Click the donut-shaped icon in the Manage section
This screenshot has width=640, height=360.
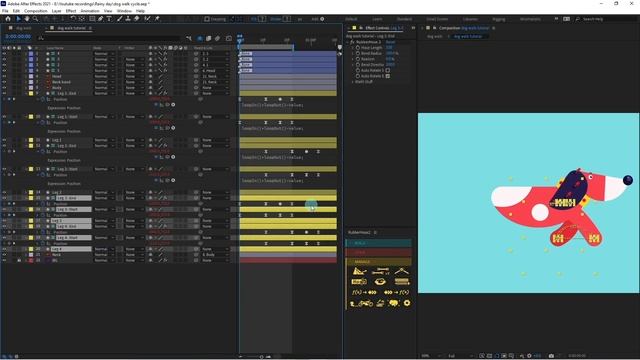coord(380,282)
